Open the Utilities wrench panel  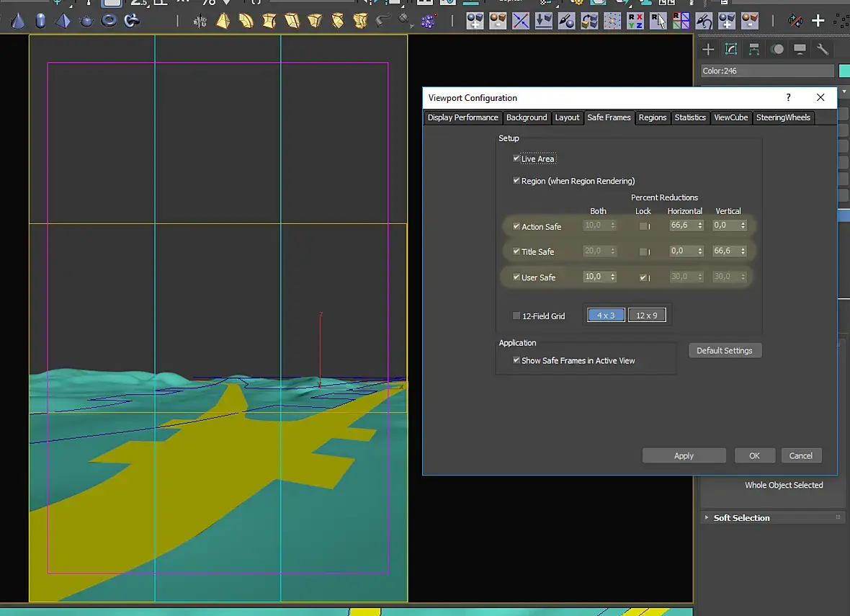click(x=823, y=50)
